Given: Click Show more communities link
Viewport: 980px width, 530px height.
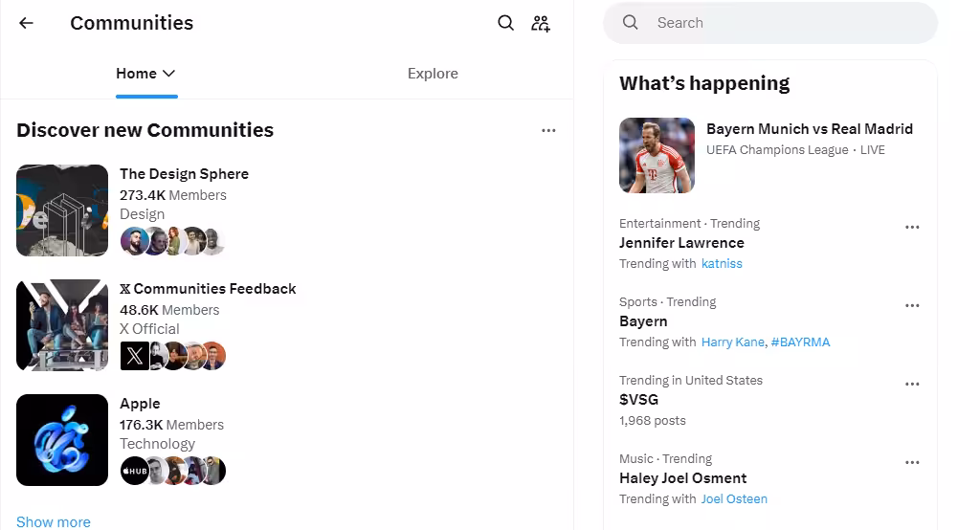Looking at the screenshot, I should [54, 522].
